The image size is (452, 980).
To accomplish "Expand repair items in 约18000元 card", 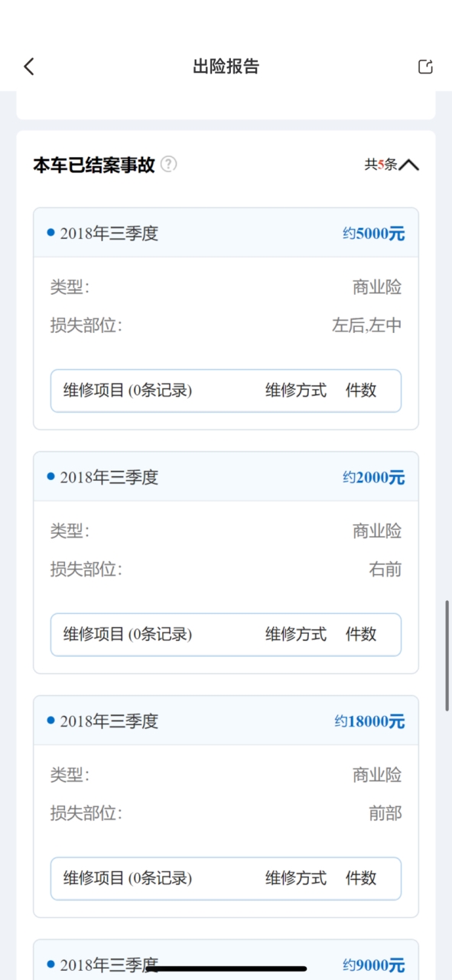I will (x=226, y=878).
